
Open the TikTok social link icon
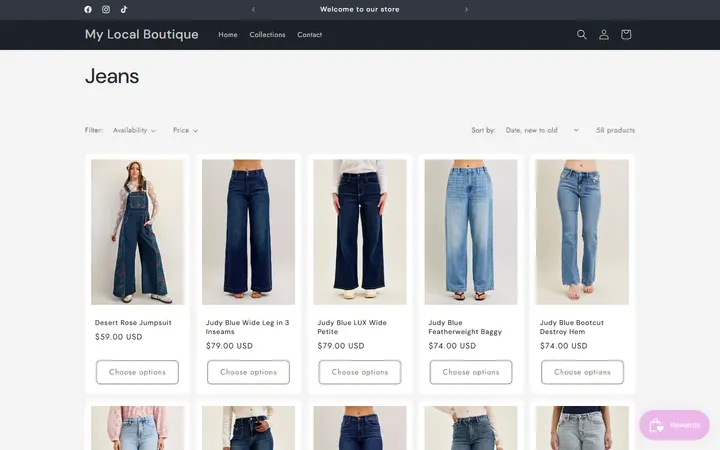124,9
